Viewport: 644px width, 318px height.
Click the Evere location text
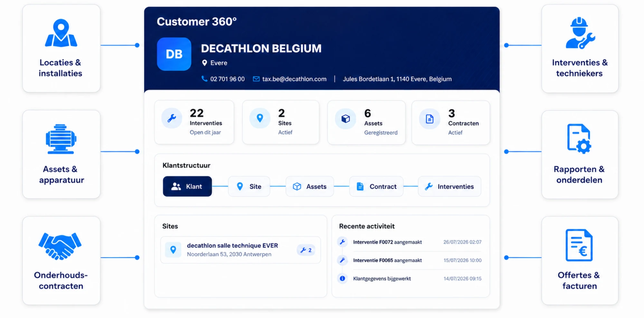coord(219,63)
